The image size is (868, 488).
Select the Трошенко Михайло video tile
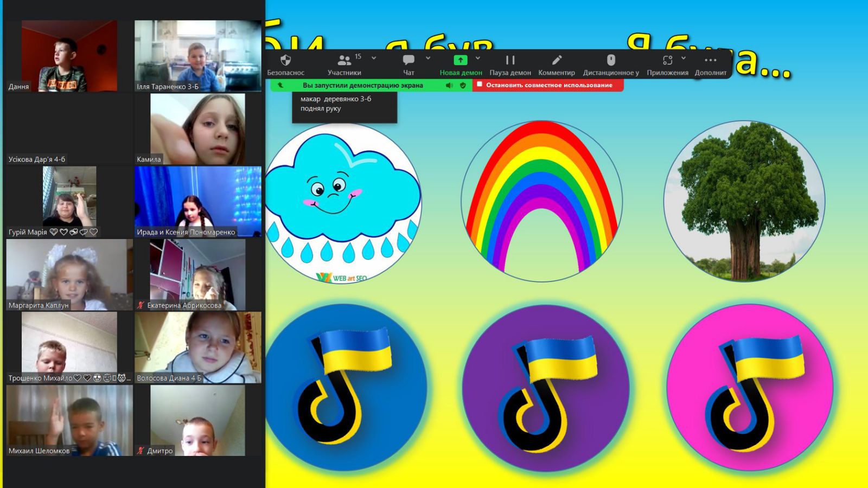point(69,348)
